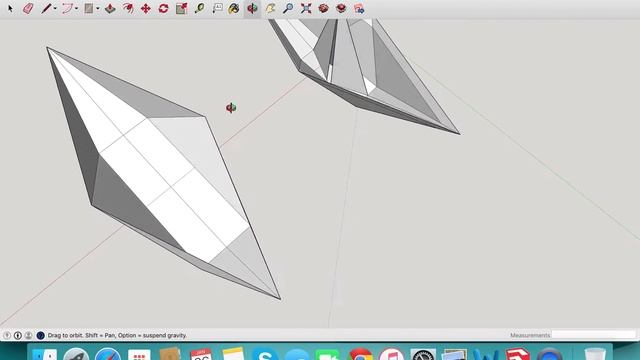Open Calendar from the Dock
This screenshot has height=360, width=640.
[x=201, y=353]
